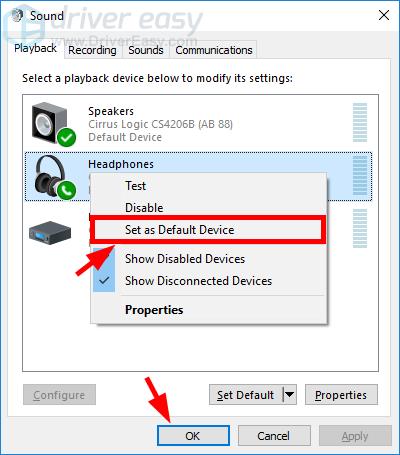
Task: Go to the Communications tab
Action: click(x=214, y=50)
